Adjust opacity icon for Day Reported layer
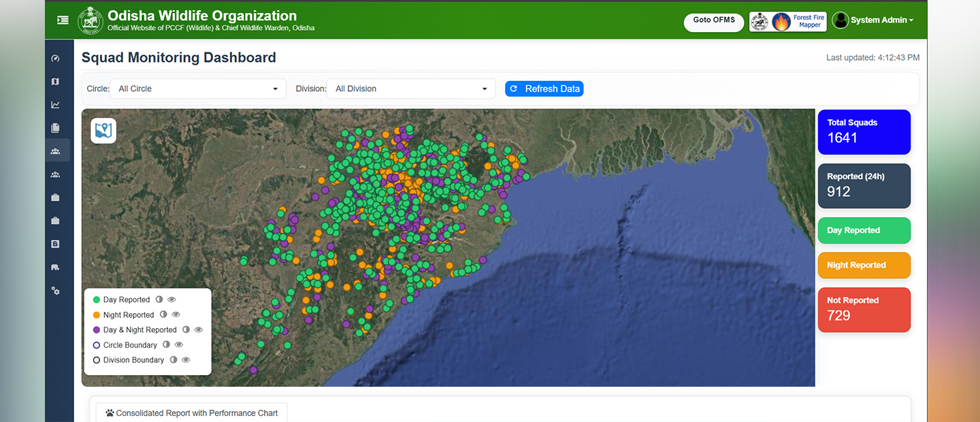 coord(159,299)
